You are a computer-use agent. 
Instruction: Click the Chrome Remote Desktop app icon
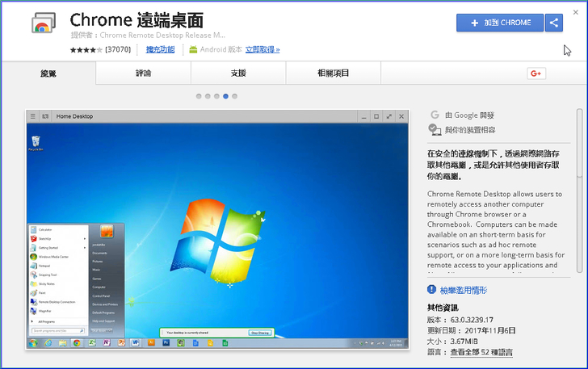(44, 23)
